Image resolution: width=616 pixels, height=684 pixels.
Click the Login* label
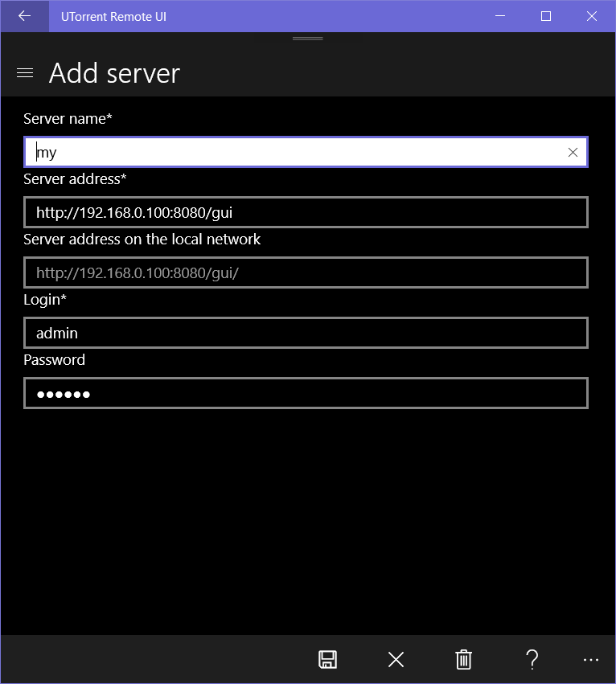point(45,300)
